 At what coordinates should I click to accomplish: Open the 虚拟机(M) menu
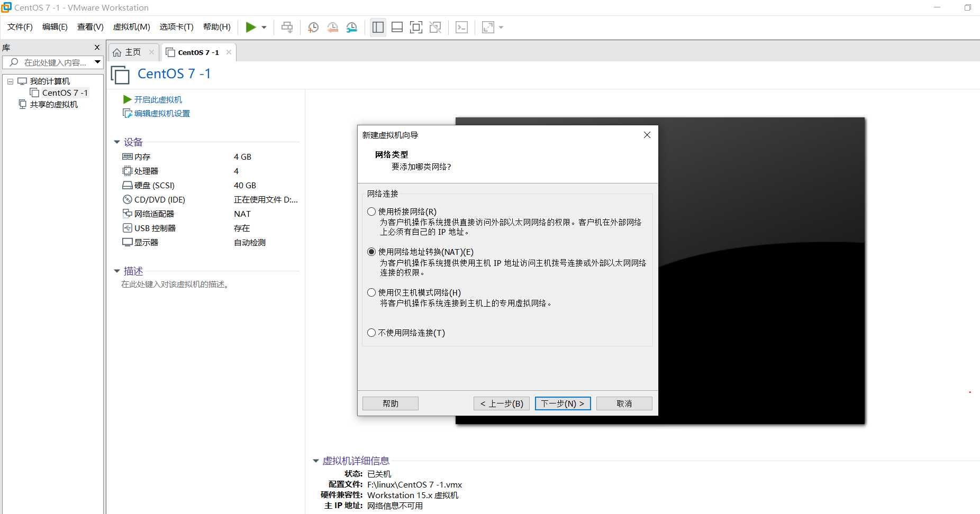[132, 27]
